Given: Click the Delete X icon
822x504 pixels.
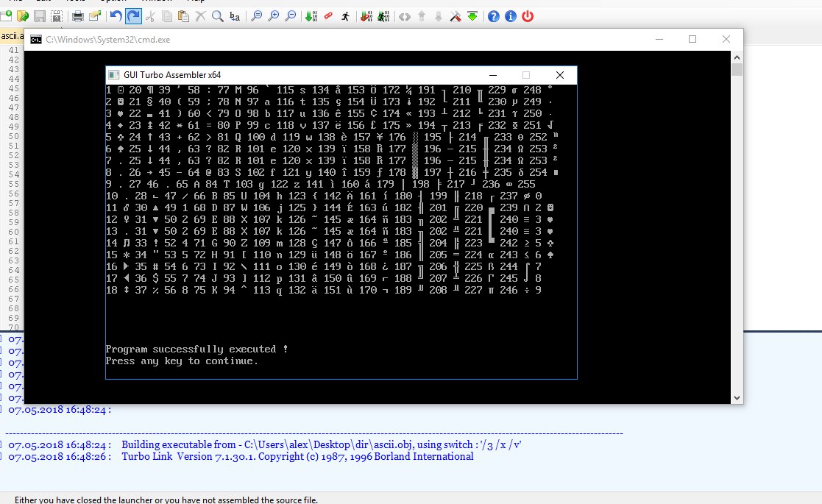Looking at the screenshot, I should click(200, 16).
